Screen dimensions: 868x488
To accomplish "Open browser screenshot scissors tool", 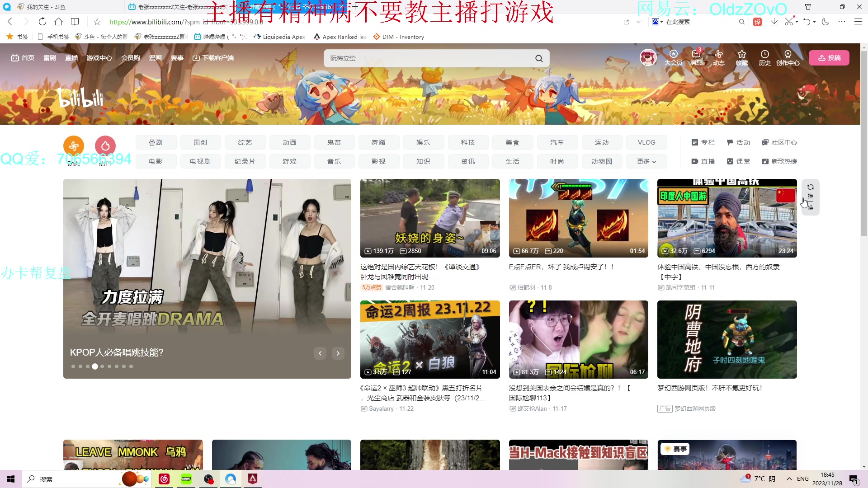I will 789,22.
